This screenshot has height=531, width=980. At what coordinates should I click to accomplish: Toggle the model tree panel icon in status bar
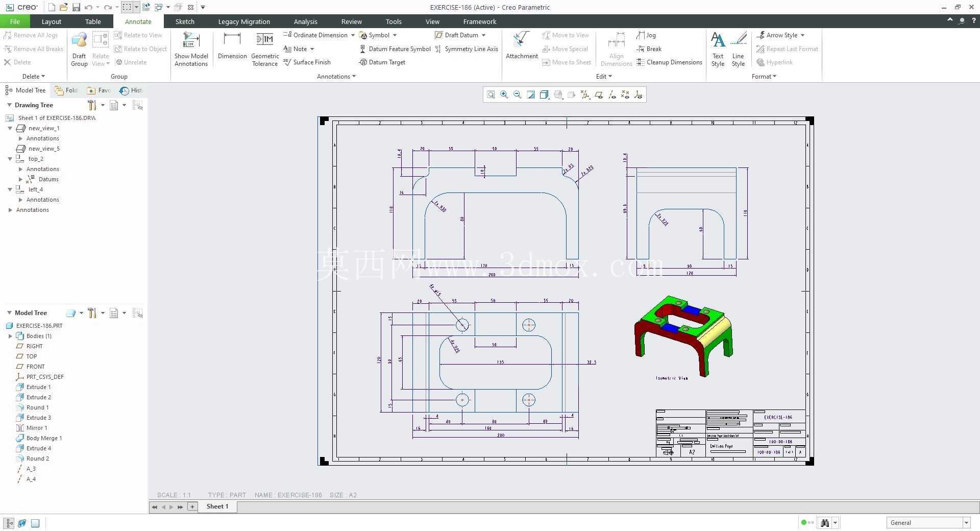click(x=9, y=523)
